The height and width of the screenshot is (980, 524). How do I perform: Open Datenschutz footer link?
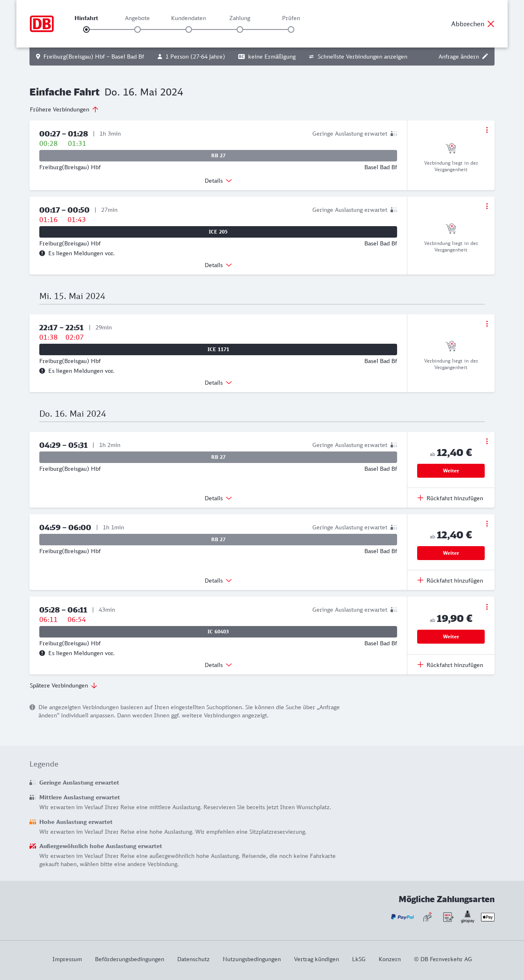coord(193,959)
